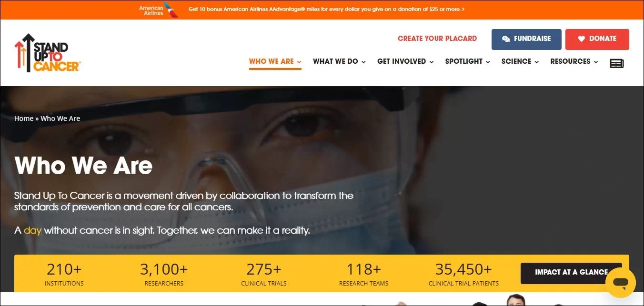Select the 35,450+ Clinical Trial Patients stat

pyautogui.click(x=463, y=275)
